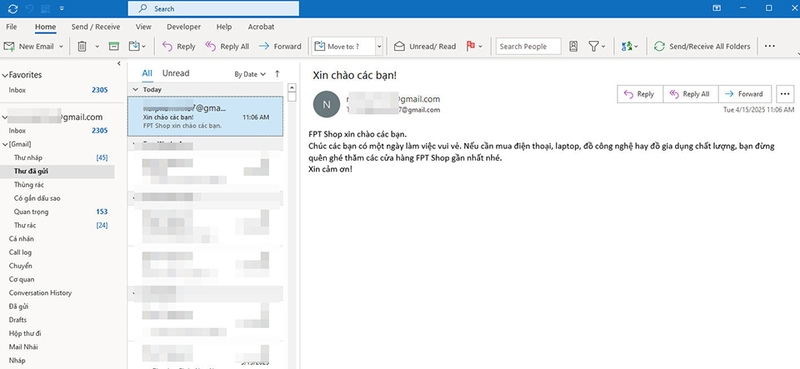
Task: Collapse the [Gmail] folder group
Action: click(x=5, y=144)
